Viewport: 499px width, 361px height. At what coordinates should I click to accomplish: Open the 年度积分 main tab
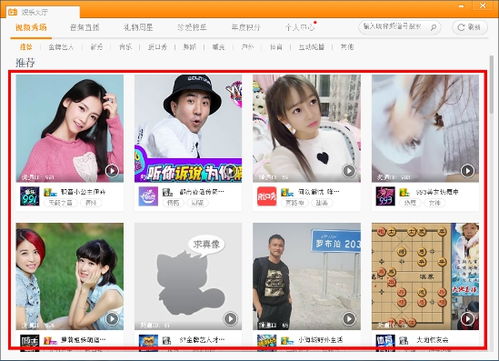pos(246,27)
